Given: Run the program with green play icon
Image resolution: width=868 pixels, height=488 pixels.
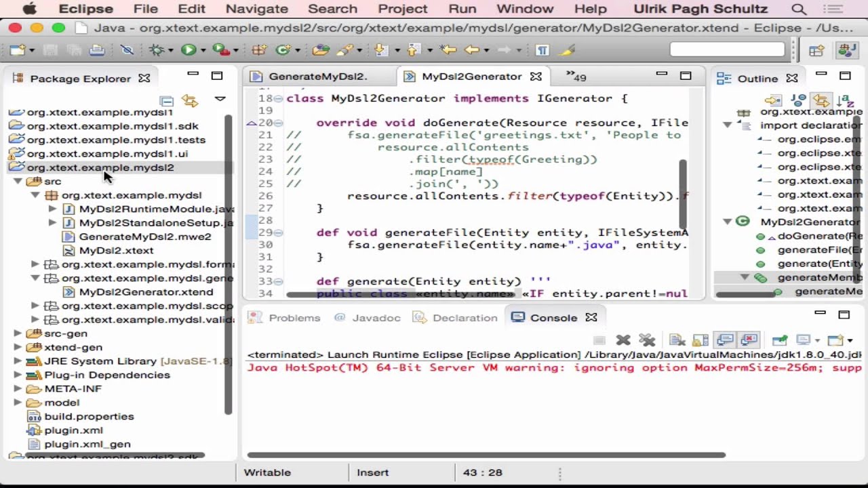Looking at the screenshot, I should pos(189,50).
